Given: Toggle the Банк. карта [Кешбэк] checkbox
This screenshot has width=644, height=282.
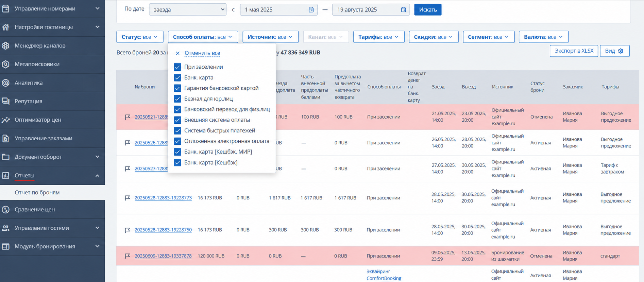Looking at the screenshot, I should click(177, 162).
